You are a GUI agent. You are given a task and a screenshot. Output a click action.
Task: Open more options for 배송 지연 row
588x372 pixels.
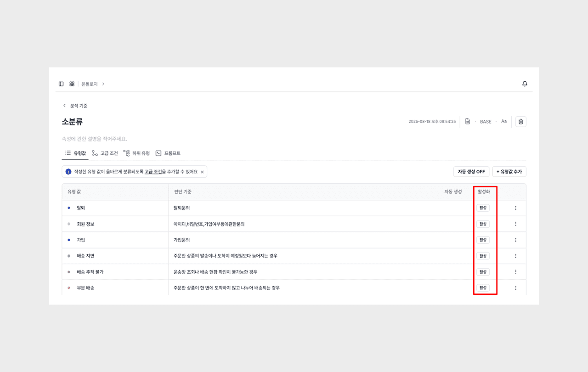[515, 256]
